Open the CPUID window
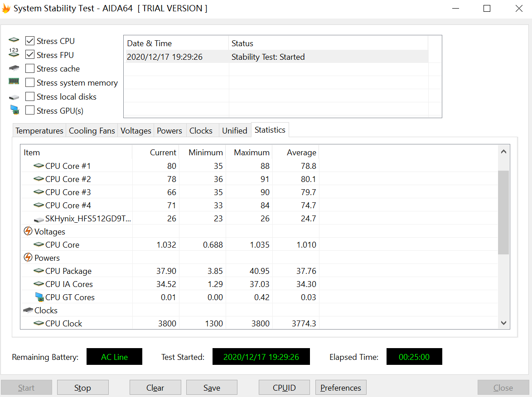This screenshot has height=397, width=532. coord(284,387)
